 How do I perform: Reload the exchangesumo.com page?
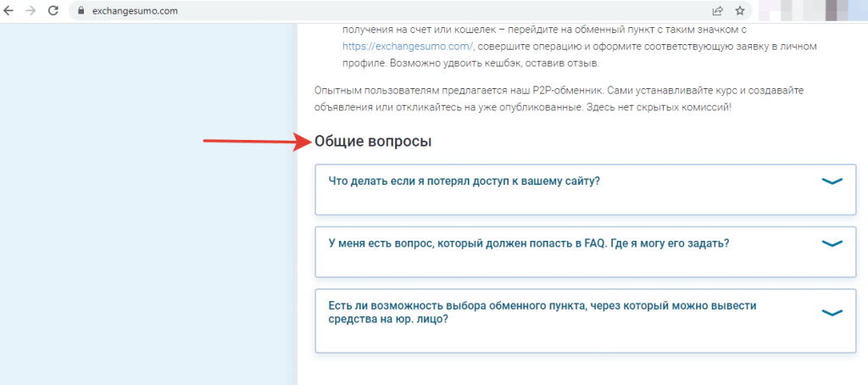(53, 11)
